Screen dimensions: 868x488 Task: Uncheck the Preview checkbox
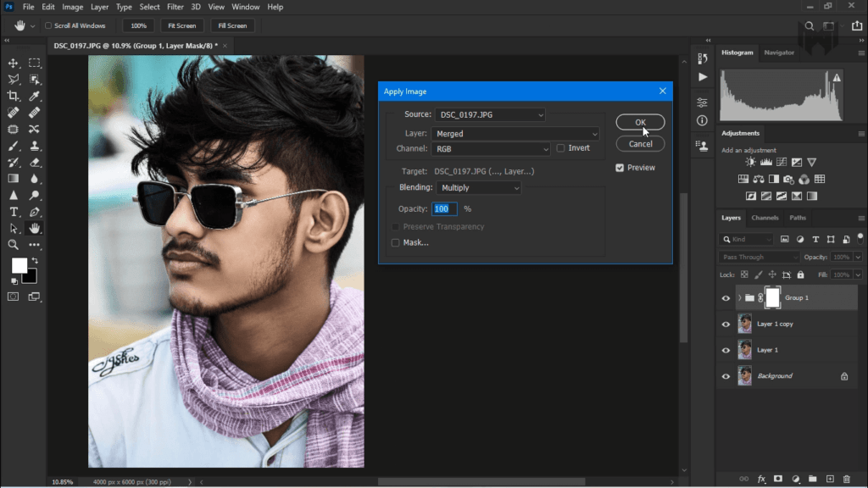[x=620, y=168]
